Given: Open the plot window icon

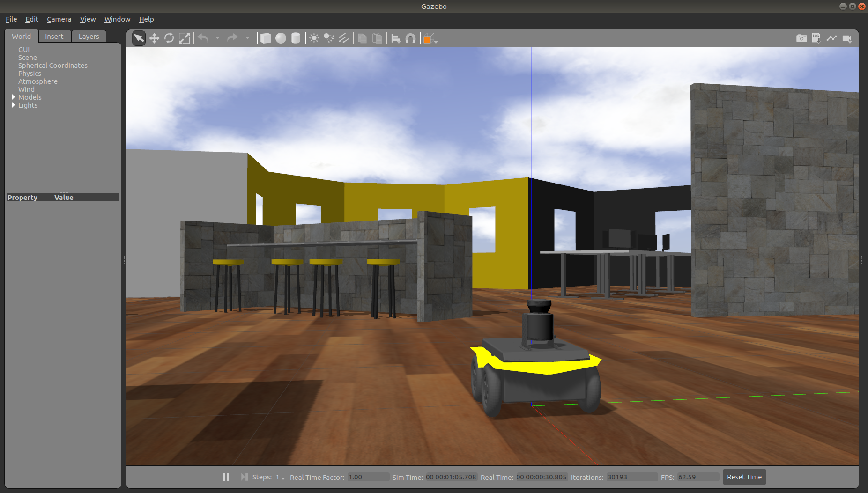Looking at the screenshot, I should tap(831, 38).
